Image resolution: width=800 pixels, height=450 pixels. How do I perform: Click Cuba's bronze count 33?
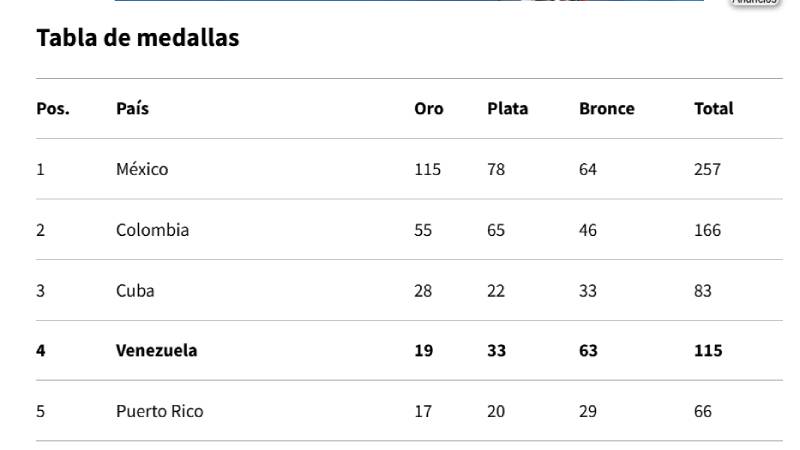point(588,290)
